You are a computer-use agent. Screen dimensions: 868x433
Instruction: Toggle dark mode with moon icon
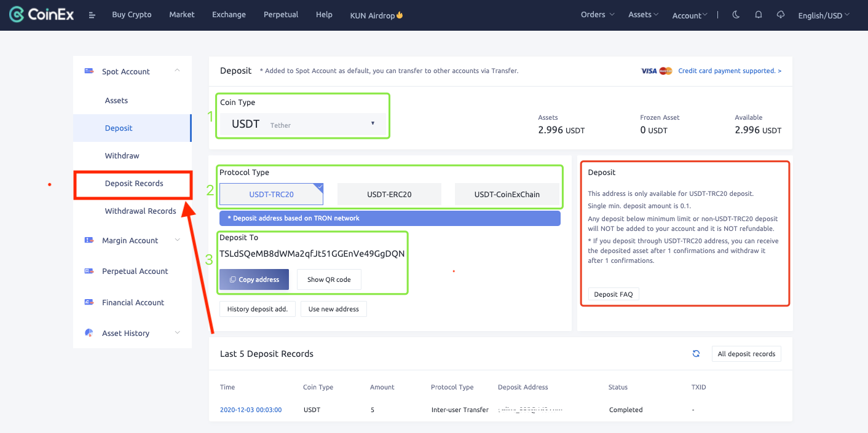(736, 15)
